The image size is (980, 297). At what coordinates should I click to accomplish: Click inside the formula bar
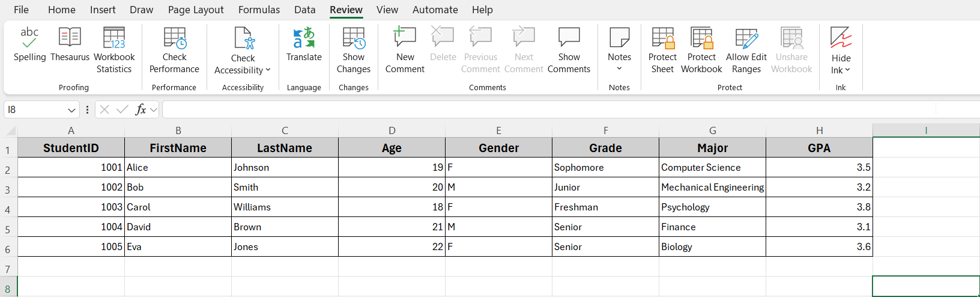pyautogui.click(x=570, y=109)
